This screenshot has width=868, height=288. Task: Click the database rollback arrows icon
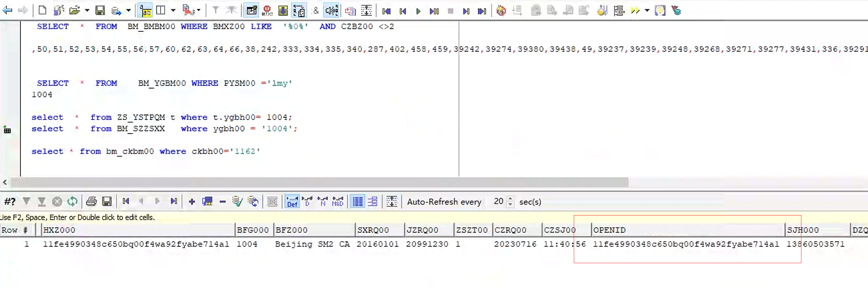click(x=253, y=202)
